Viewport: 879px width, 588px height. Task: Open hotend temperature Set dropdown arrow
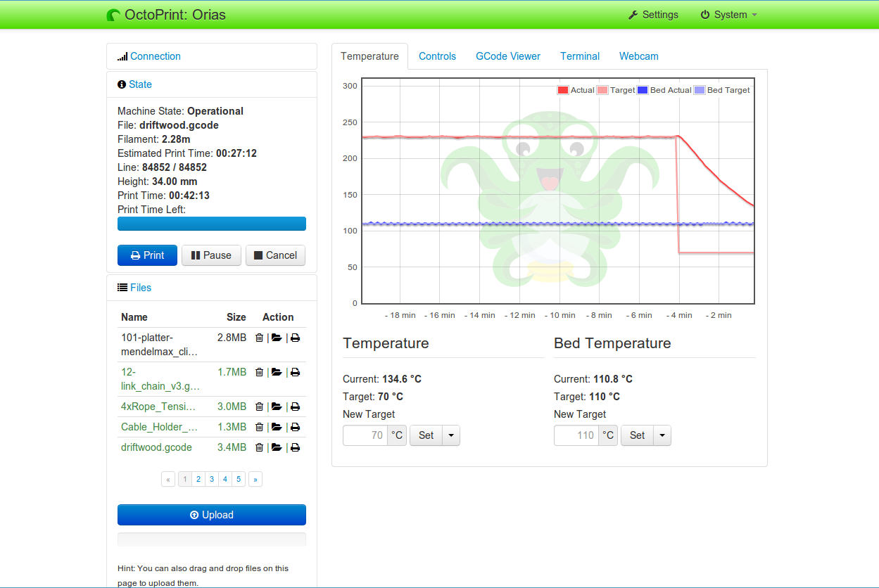451,435
